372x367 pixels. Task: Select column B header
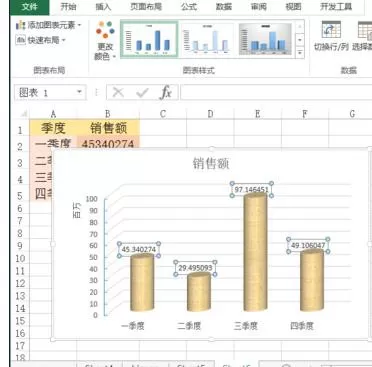point(108,114)
